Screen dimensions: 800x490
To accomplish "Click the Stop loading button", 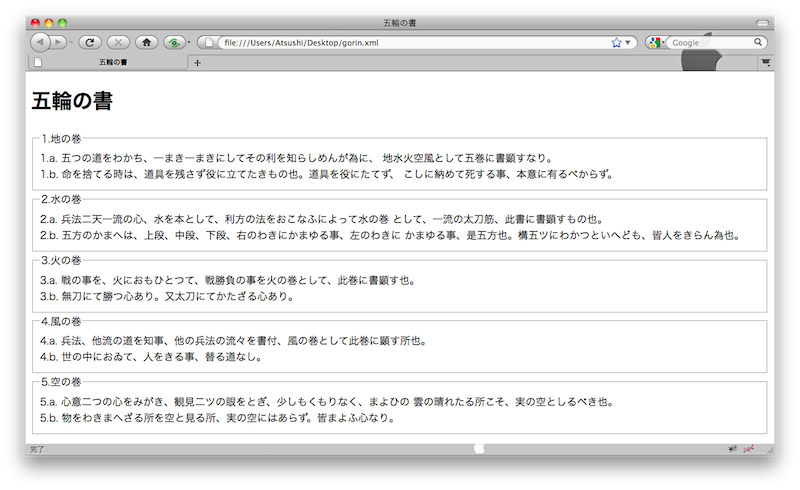I will click(x=118, y=42).
